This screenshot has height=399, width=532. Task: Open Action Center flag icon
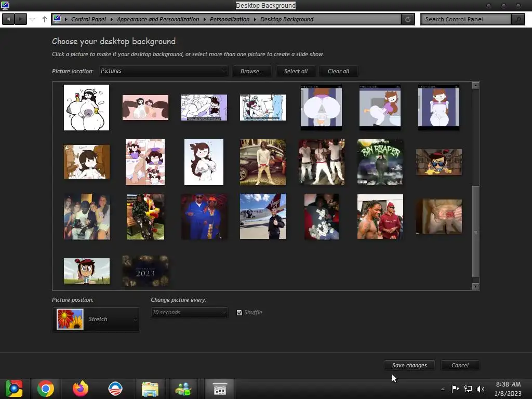click(455, 389)
